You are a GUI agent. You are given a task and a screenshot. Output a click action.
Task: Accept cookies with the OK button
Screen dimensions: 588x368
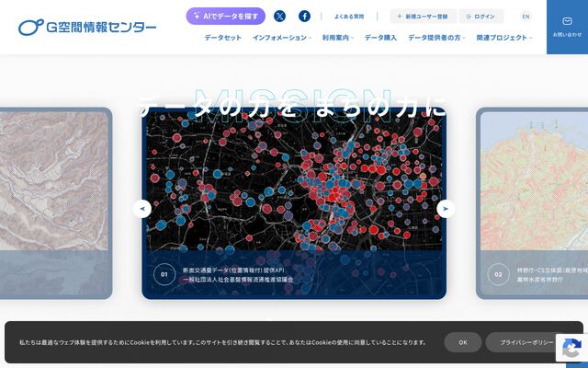click(463, 342)
